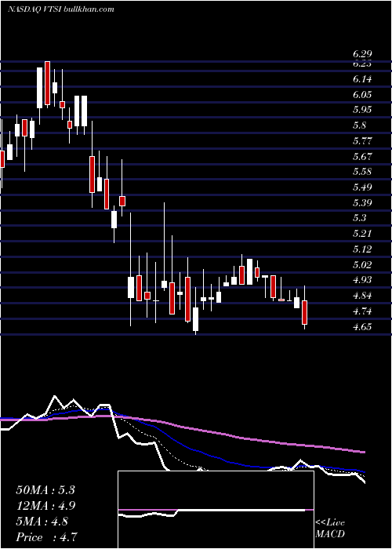The height and width of the screenshot is (549, 392).
Task: Click the 5.21 price axis label
Action: coord(362,234)
